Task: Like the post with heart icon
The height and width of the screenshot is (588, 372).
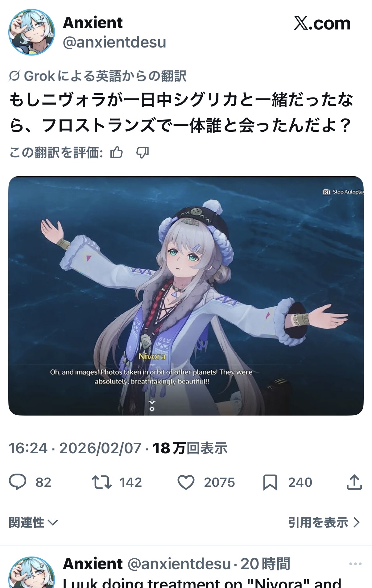Action: coord(186,482)
